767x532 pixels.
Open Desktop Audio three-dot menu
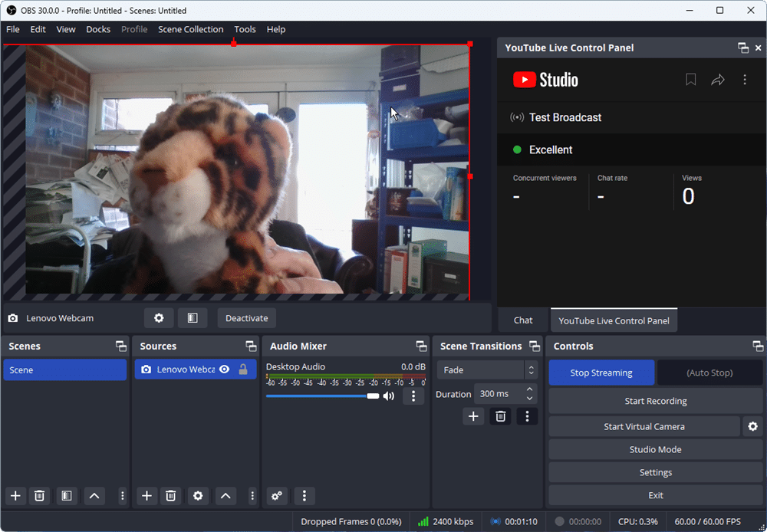(x=413, y=396)
